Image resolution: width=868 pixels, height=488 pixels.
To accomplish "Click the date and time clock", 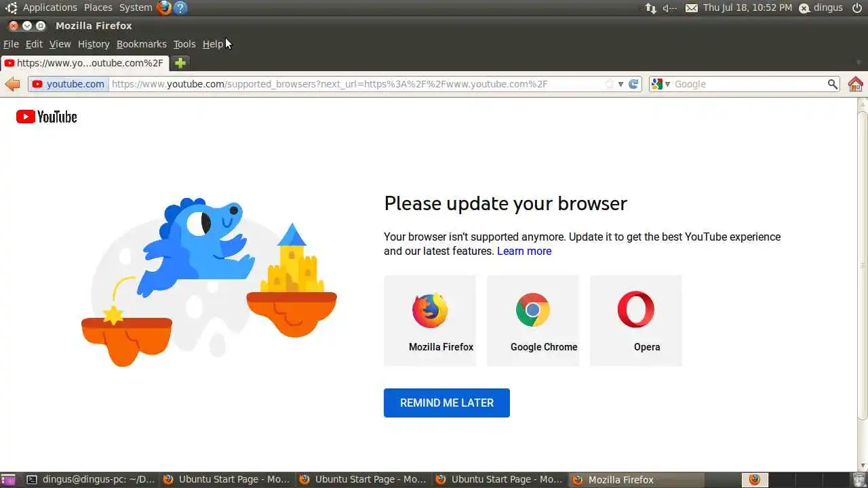I will point(747,7).
